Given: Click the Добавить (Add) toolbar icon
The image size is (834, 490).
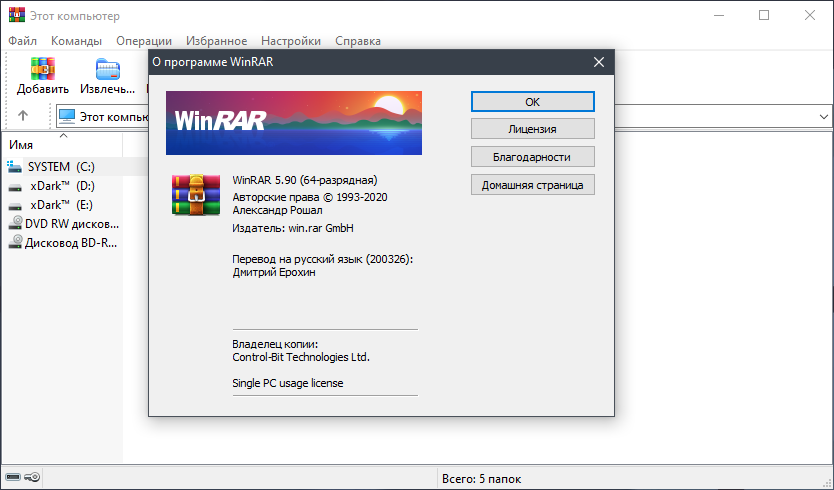Looking at the screenshot, I should click(x=43, y=69).
